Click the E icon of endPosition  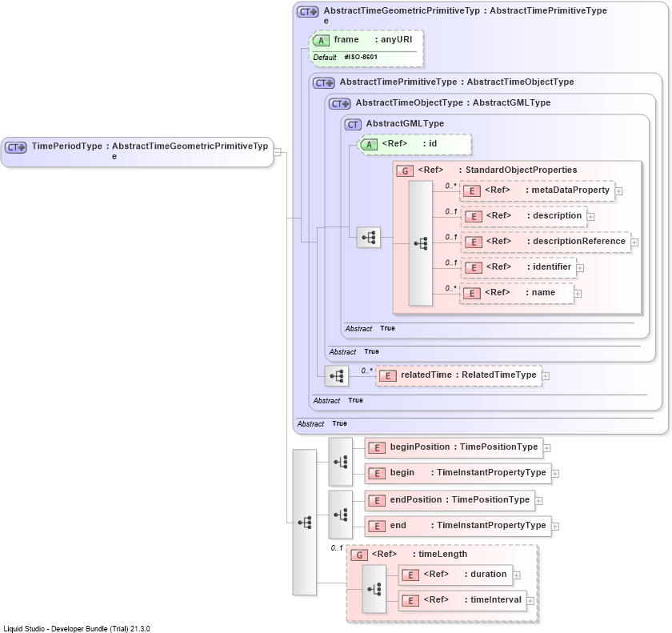(x=377, y=501)
